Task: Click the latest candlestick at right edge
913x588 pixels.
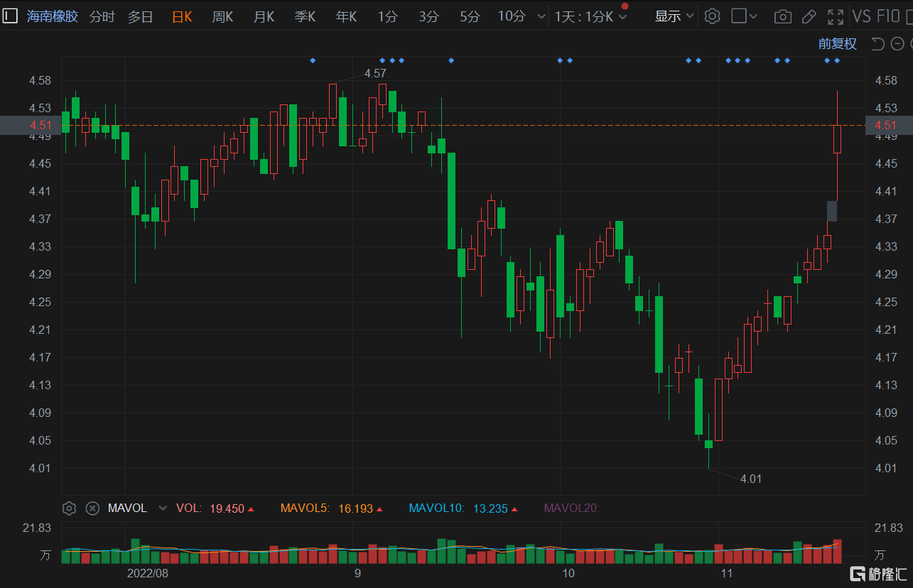Action: [837, 139]
